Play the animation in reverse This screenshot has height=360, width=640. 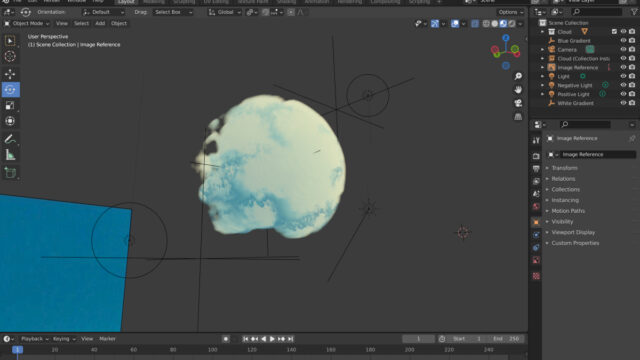click(x=263, y=339)
